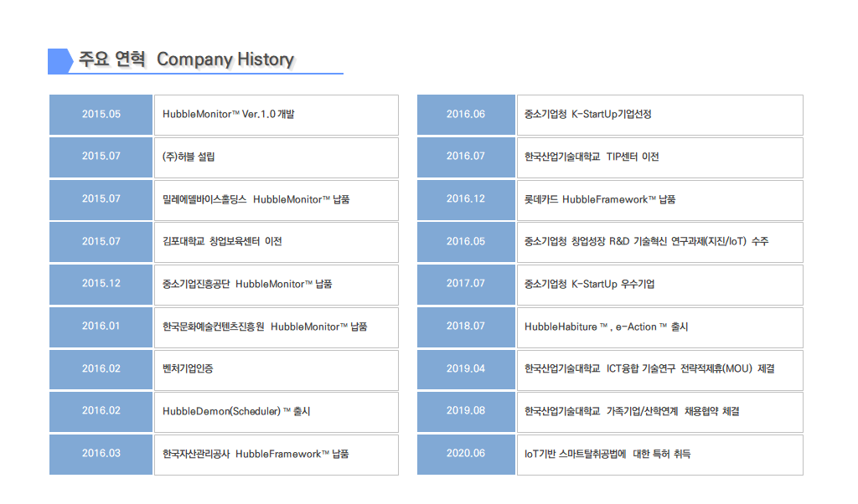Click 중소기업청 K-StartUp 우수기업 entry
Viewport: 858px width, 504px height.
pos(589,284)
